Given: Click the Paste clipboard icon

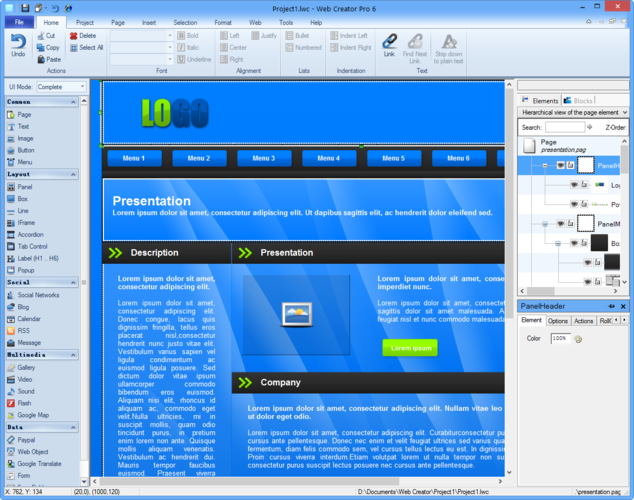Looking at the screenshot, I should click(x=41, y=59).
